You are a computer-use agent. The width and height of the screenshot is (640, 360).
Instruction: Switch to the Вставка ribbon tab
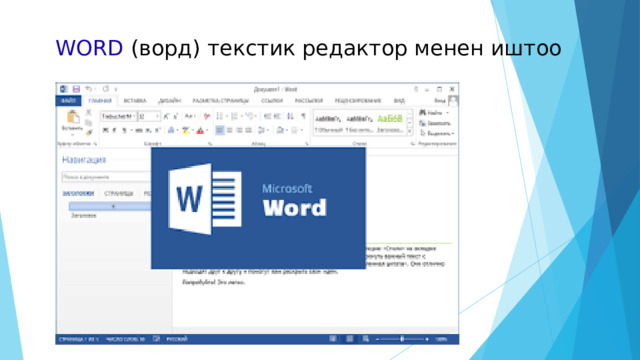pos(135,101)
